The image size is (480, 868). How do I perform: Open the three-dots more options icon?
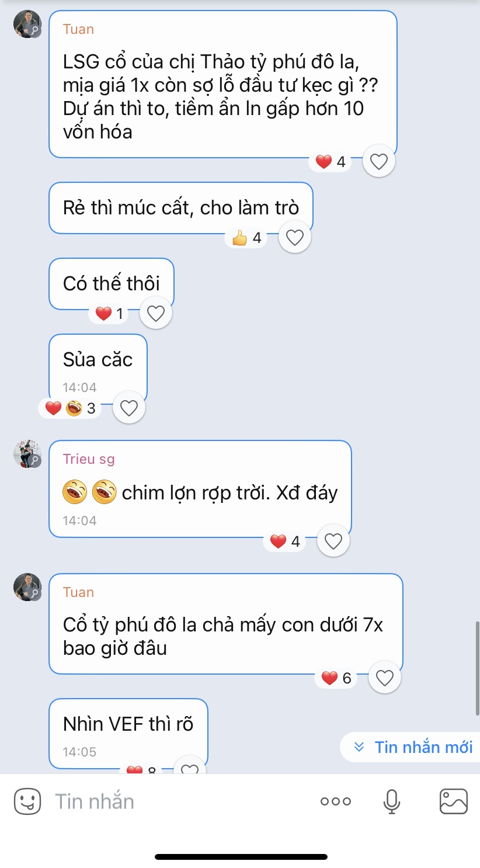336,801
